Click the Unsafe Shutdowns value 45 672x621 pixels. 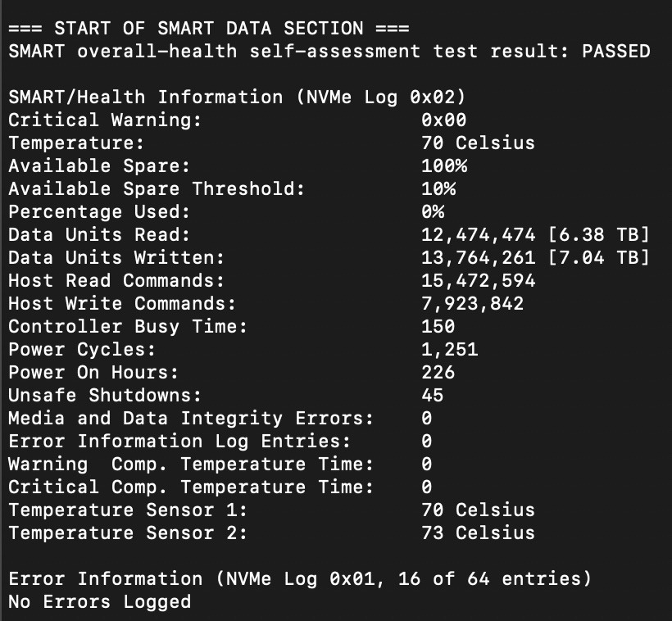432,396
